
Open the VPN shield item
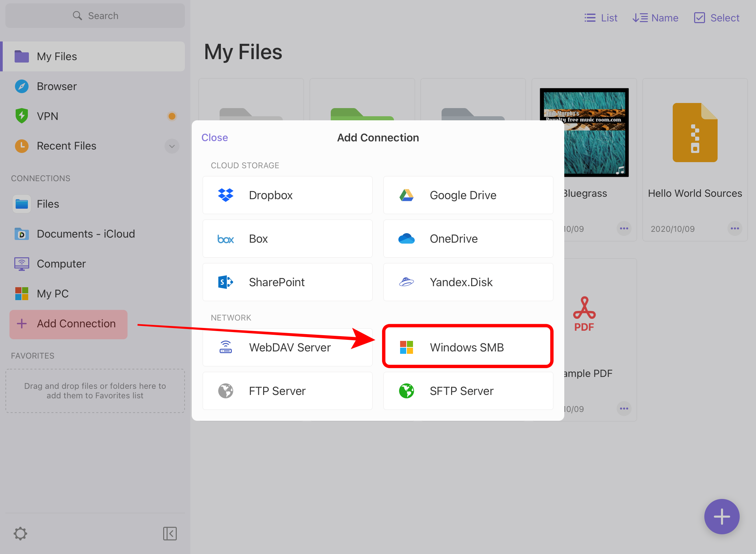coord(48,116)
